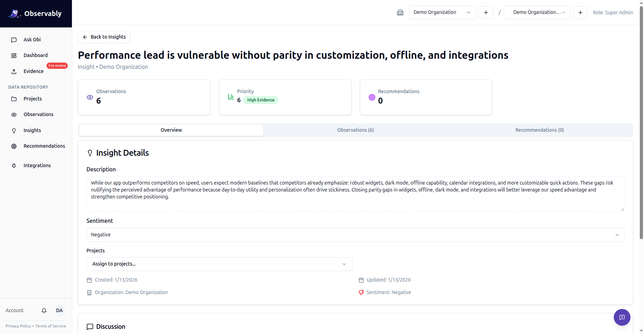Click the High Evidence priority badge
Image resolution: width=644 pixels, height=334 pixels.
(x=261, y=100)
